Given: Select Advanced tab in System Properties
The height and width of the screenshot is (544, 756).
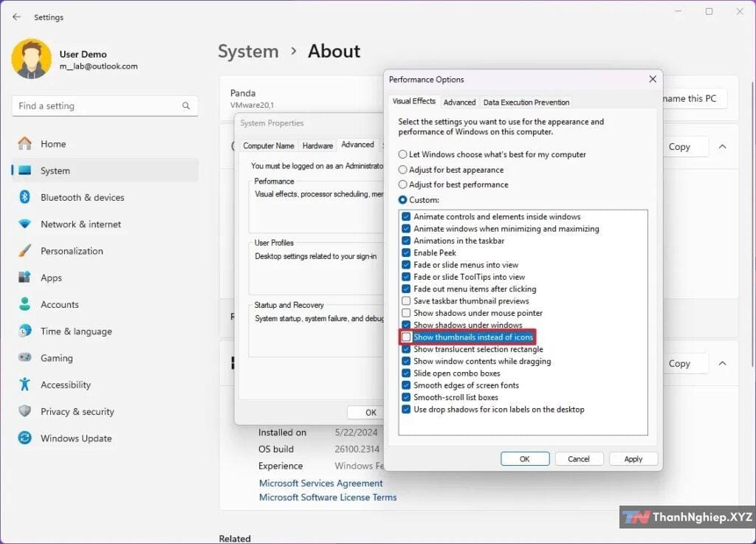Looking at the screenshot, I should pos(358,145).
